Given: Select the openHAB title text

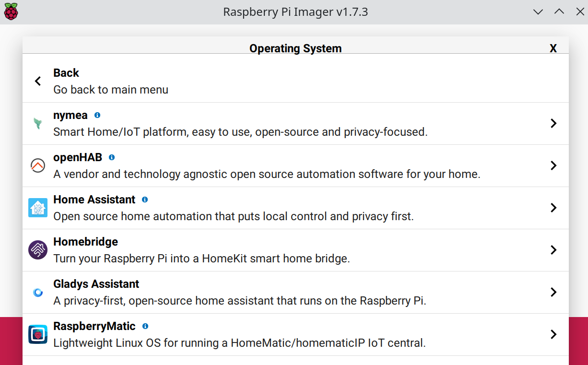Looking at the screenshot, I should point(78,157).
